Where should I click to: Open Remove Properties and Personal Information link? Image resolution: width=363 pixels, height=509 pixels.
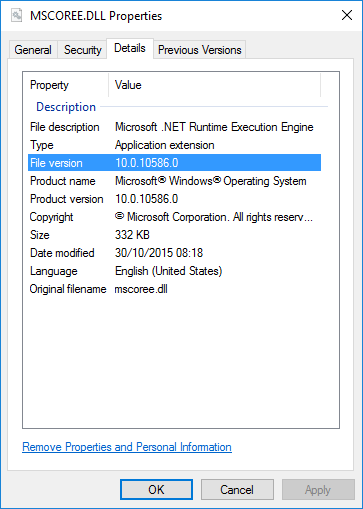[127, 447]
